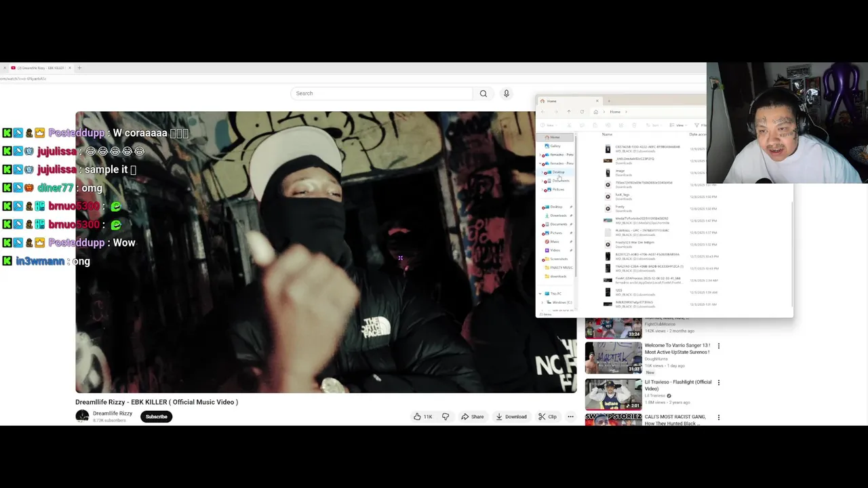This screenshot has width=868, height=488.
Task: Open FNASTY MUSIC folder in sidebar
Action: pyautogui.click(x=559, y=268)
